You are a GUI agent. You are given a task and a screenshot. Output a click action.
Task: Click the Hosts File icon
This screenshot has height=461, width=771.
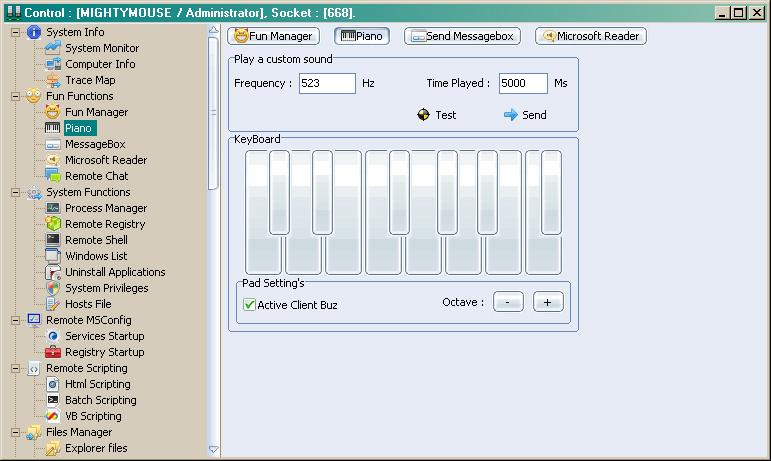point(53,304)
